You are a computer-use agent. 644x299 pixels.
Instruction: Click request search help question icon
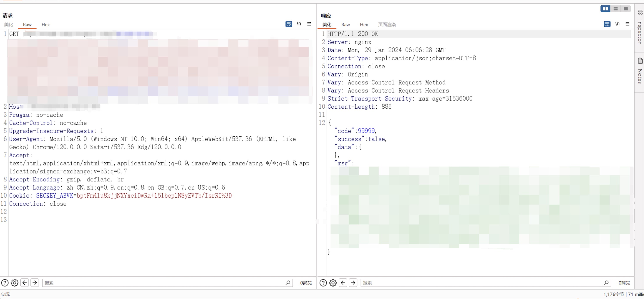point(5,283)
